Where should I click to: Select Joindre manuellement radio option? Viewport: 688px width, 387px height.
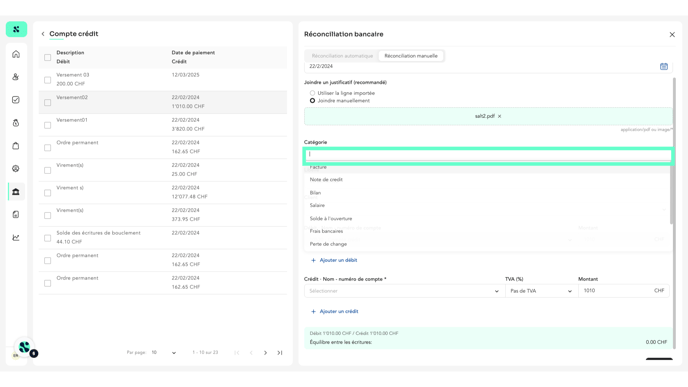312,100
